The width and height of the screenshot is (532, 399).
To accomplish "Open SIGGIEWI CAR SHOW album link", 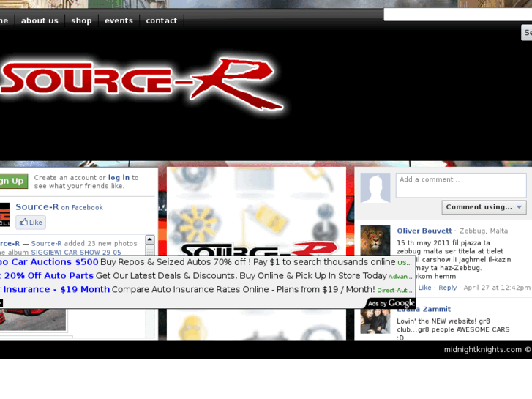I will pos(76,253).
